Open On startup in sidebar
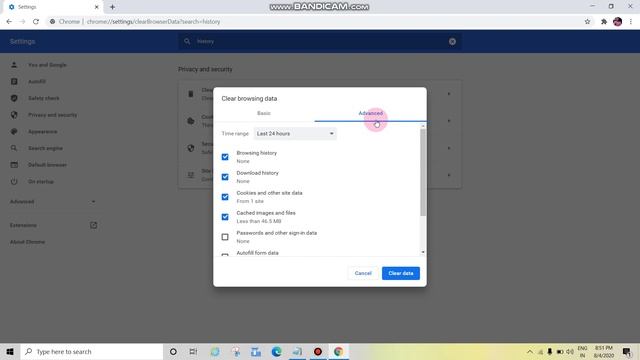 tap(41, 182)
